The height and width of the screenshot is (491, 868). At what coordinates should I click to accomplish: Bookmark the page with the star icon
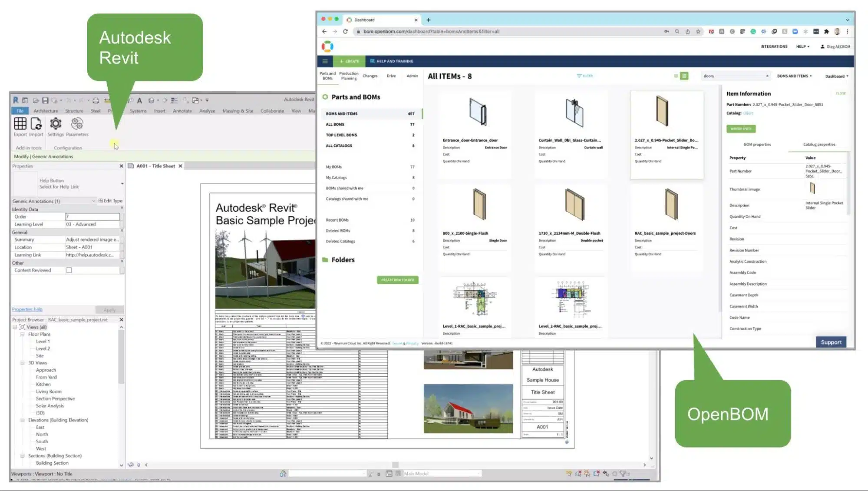click(x=698, y=31)
